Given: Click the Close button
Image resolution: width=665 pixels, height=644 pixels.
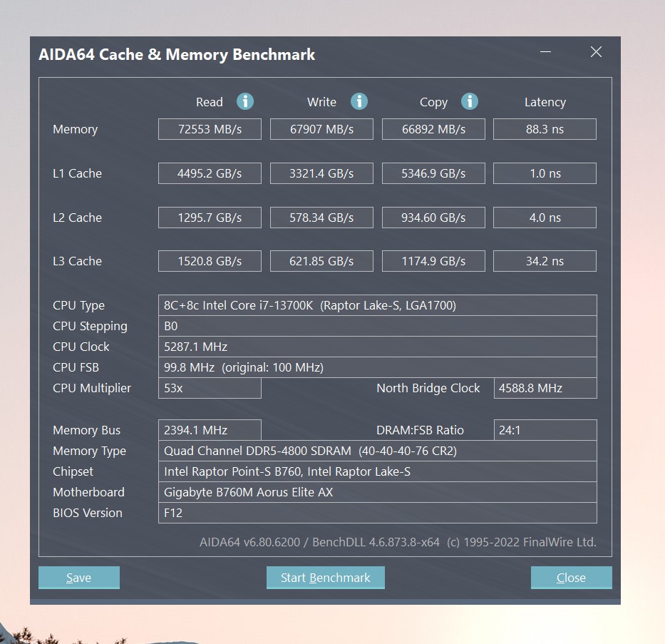Looking at the screenshot, I should click(570, 578).
